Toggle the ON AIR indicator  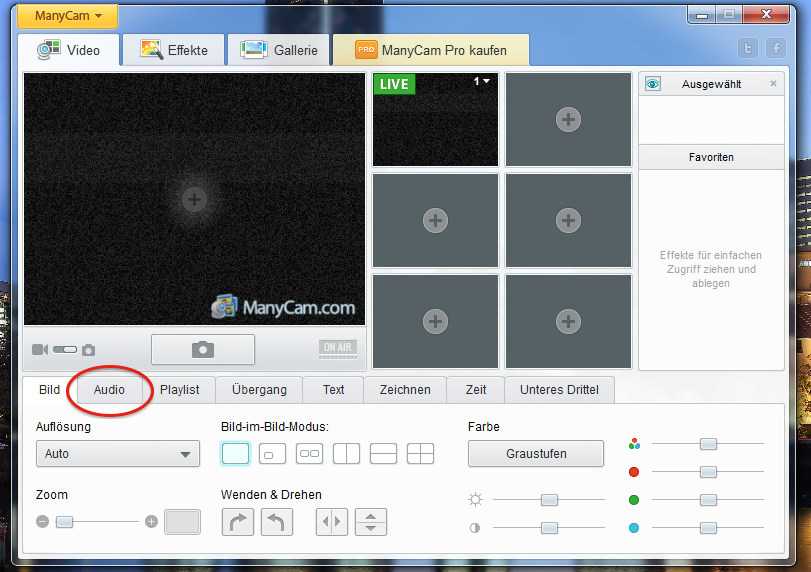point(338,349)
